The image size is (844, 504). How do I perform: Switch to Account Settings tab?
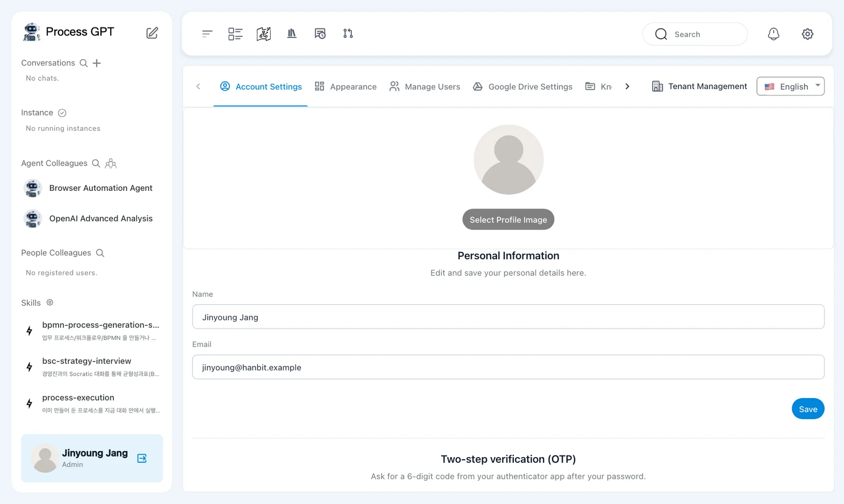261,86
